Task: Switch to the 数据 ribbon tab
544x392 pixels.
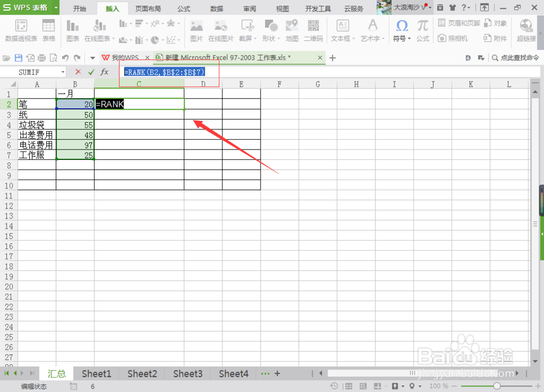Action: (217, 9)
